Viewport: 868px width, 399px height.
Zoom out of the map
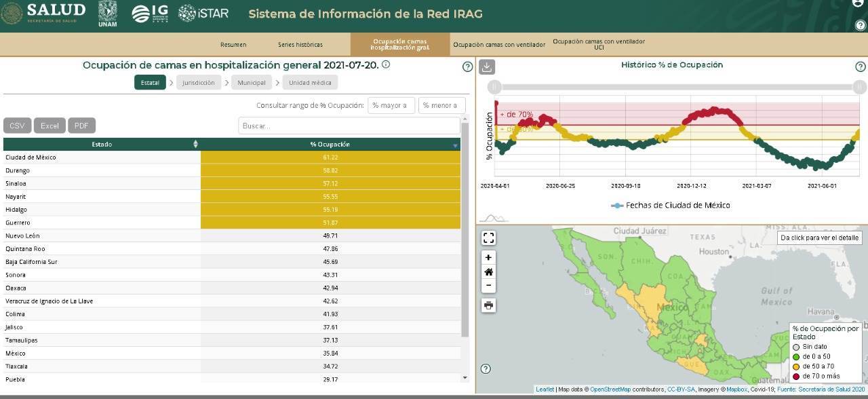[x=488, y=286]
